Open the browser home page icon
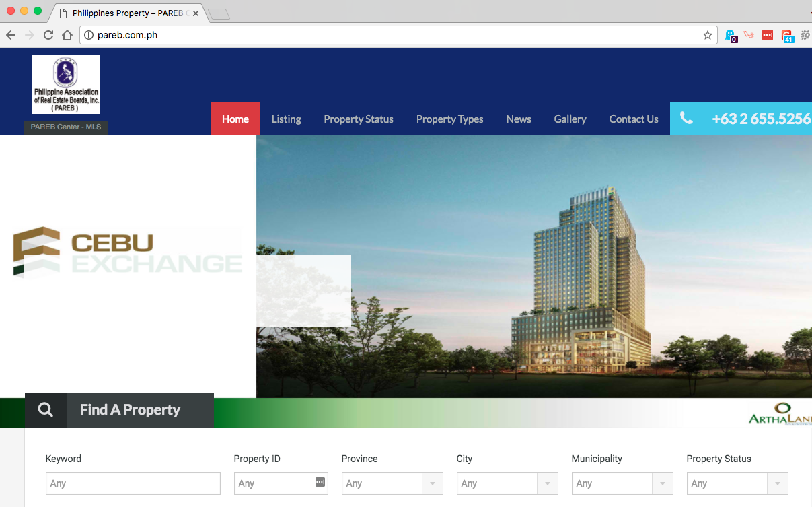The width and height of the screenshot is (812, 507). (67, 35)
